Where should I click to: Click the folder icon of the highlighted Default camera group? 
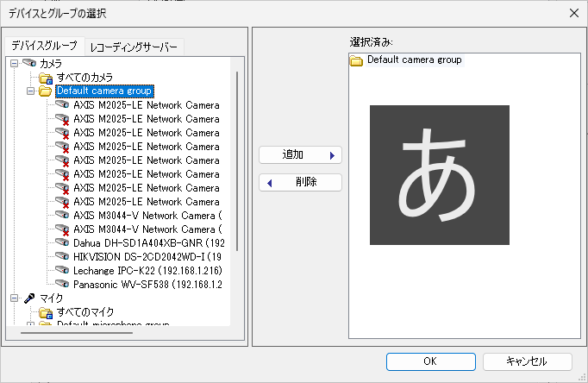[46, 91]
